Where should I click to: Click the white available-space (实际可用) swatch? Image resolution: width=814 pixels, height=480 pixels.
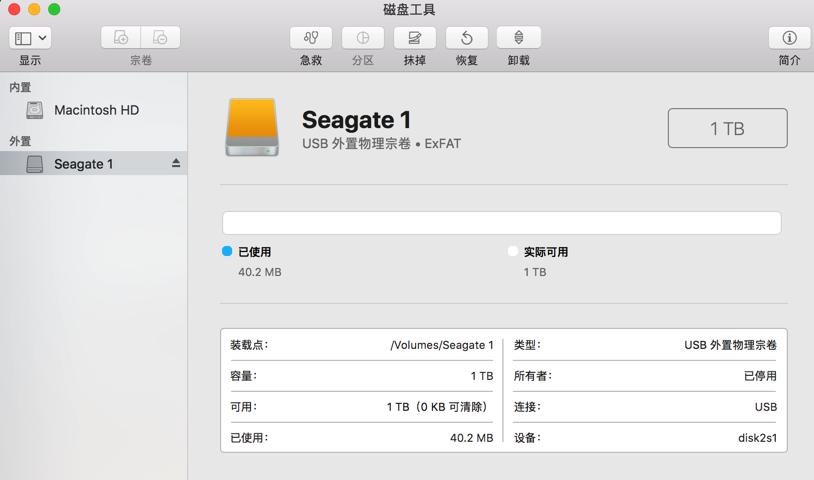tap(513, 252)
